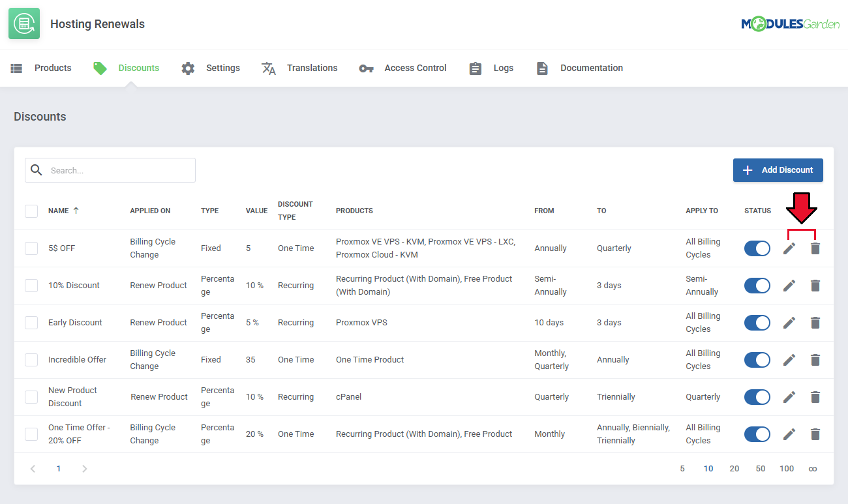Image resolution: width=848 pixels, height=504 pixels.
Task: Show 5 entries per page
Action: (682, 469)
